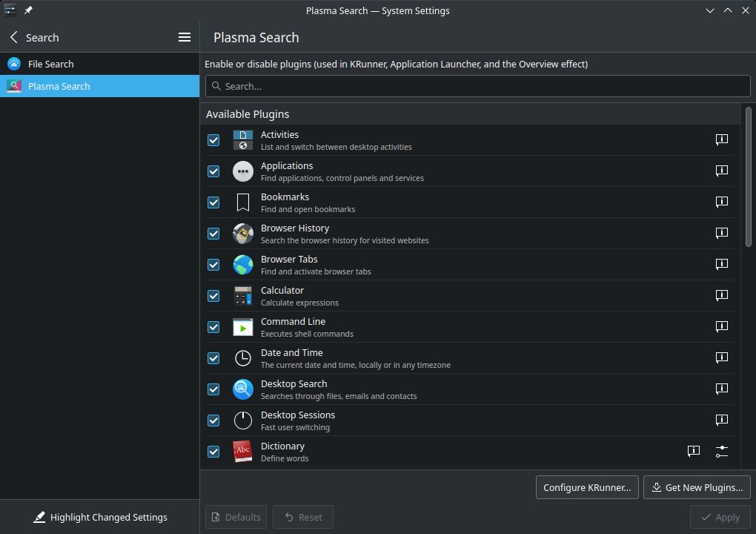Open info for the Applications plugin

pyautogui.click(x=721, y=171)
